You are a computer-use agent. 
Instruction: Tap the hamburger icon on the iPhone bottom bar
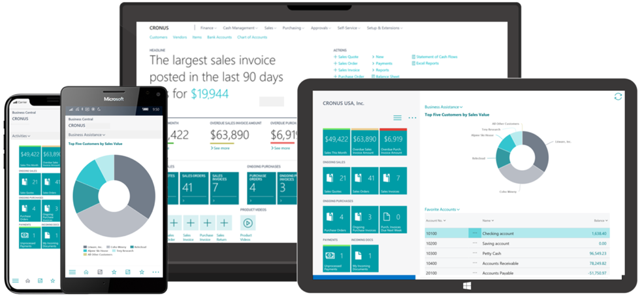(x=15, y=281)
